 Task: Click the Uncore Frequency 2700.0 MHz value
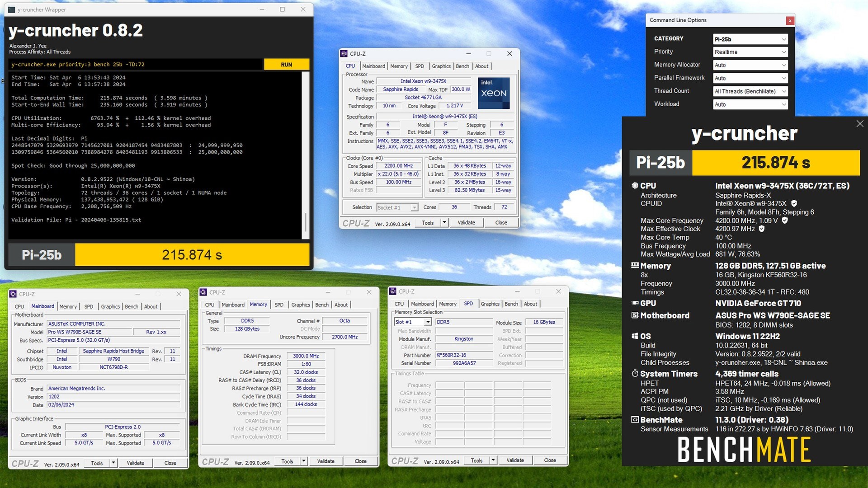pos(344,337)
